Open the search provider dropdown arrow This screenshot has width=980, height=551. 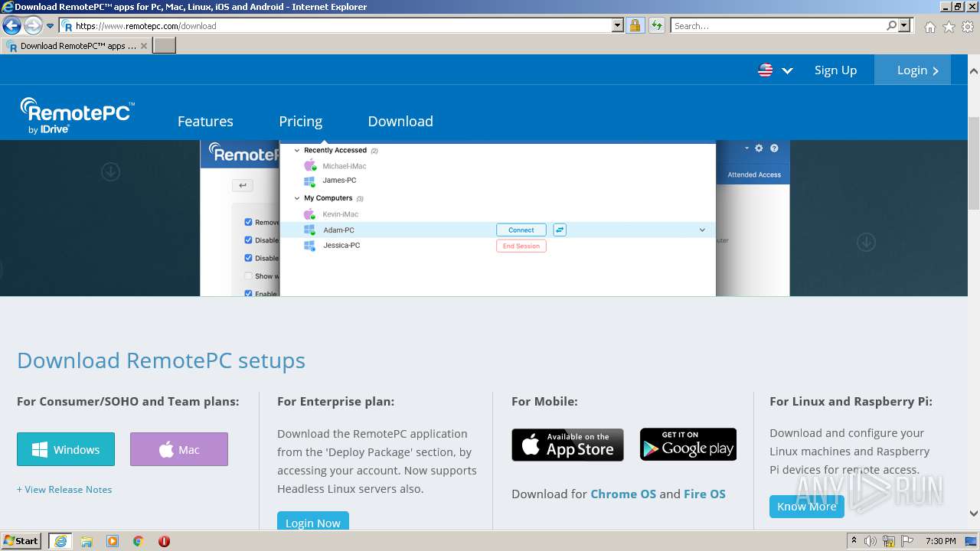[x=905, y=26]
